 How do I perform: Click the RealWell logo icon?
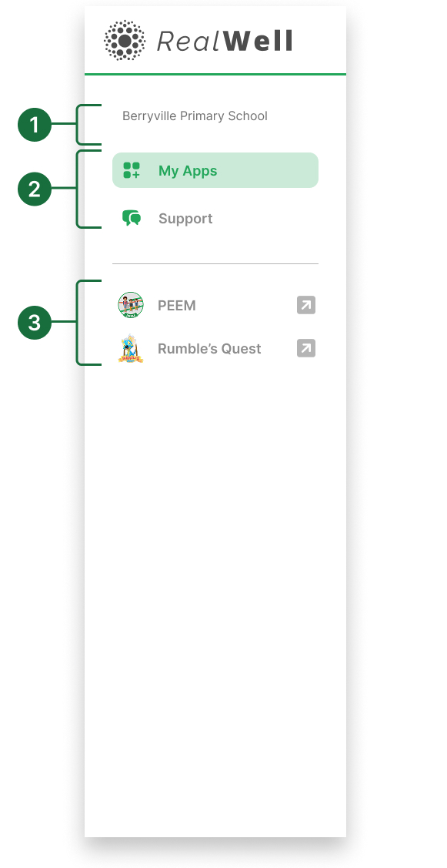point(125,39)
